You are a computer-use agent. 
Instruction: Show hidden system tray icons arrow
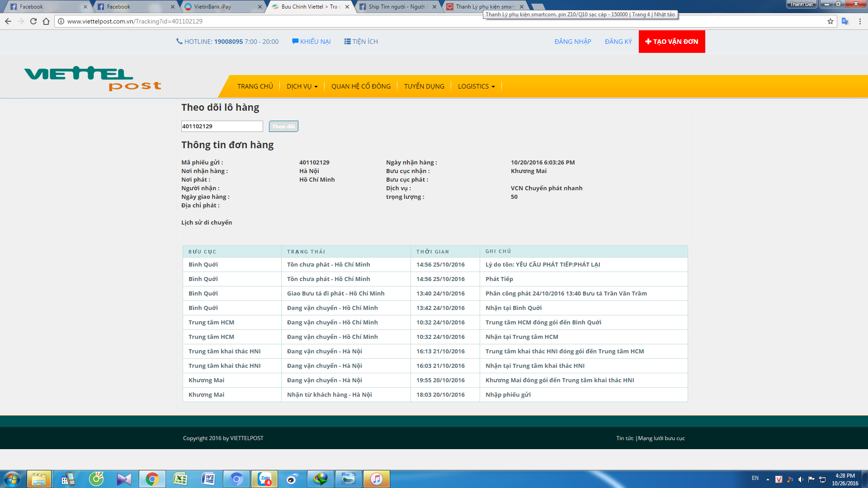click(768, 479)
